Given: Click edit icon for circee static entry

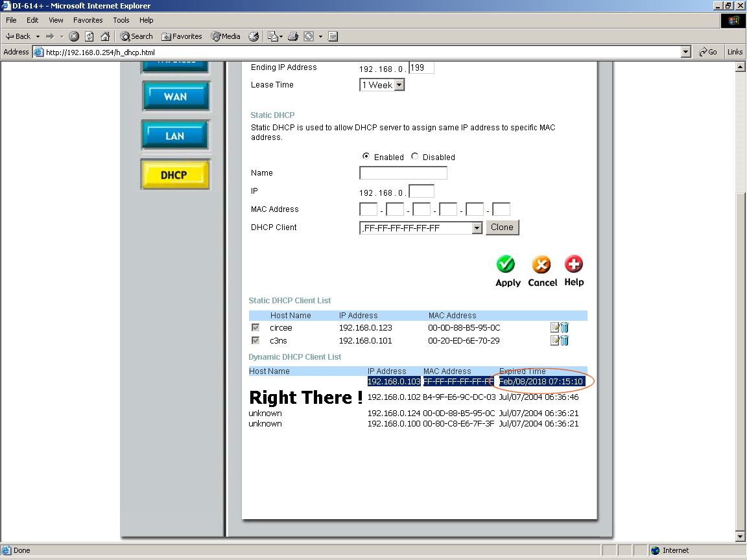Looking at the screenshot, I should tap(555, 328).
